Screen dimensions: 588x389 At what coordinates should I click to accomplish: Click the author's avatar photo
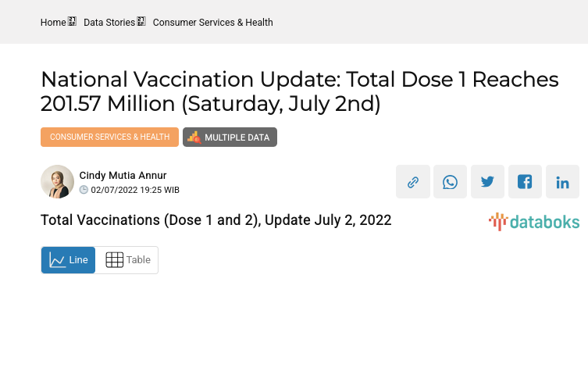tap(57, 182)
